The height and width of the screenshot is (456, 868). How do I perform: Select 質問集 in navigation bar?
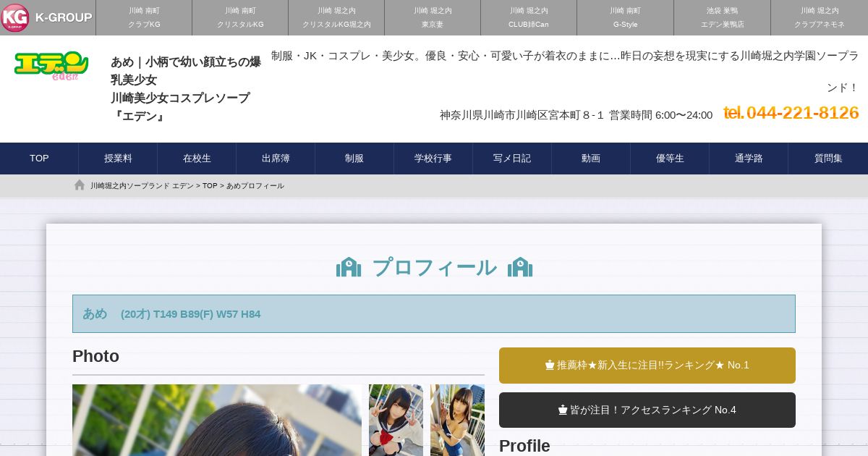click(828, 159)
